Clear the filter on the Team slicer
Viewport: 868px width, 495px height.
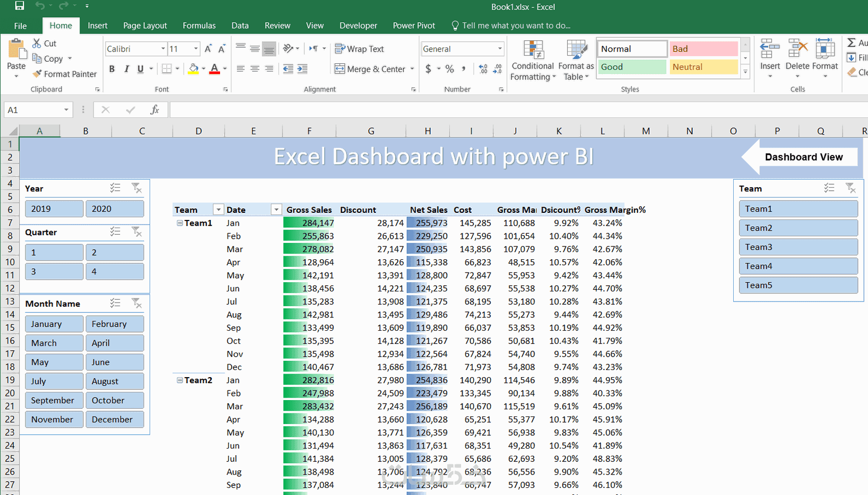click(851, 188)
